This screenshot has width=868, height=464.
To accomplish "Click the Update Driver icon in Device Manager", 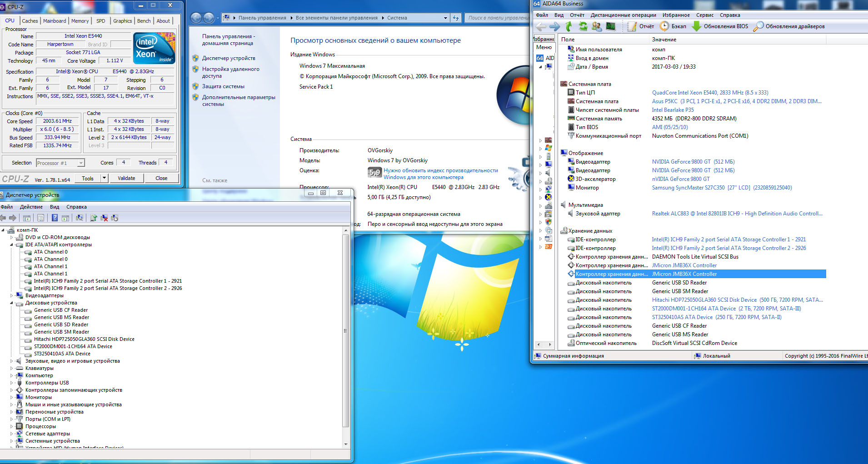I will (x=93, y=218).
